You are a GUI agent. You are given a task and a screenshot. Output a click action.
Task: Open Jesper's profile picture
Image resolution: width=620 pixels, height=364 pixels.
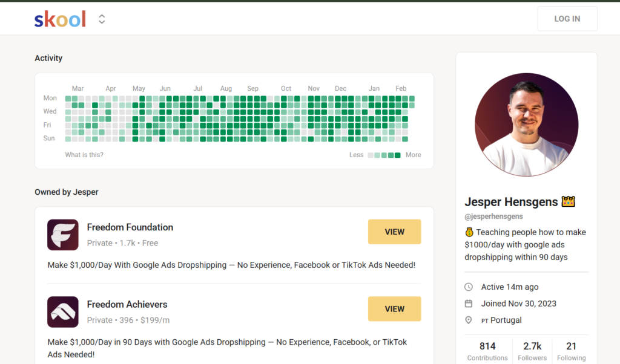tap(526, 124)
